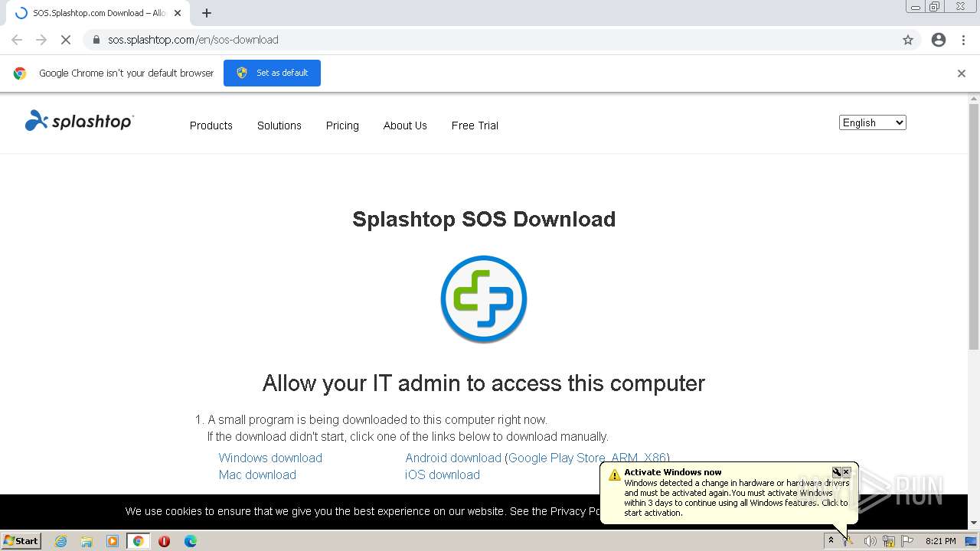The image size is (980, 551).
Task: Open the Action Center flag icon
Action: point(908,541)
